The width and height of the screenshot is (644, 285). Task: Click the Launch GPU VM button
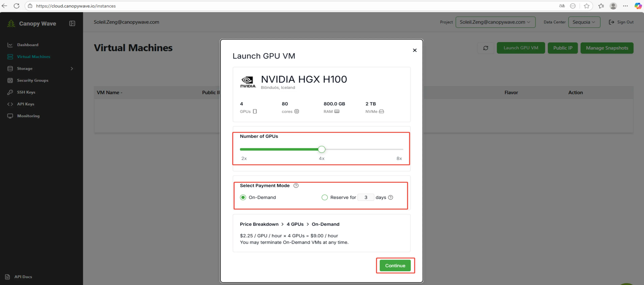(x=520, y=48)
